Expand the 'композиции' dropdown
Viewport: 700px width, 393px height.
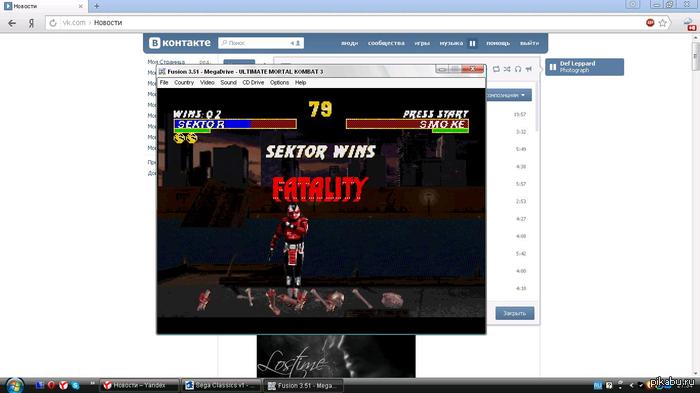coord(508,95)
